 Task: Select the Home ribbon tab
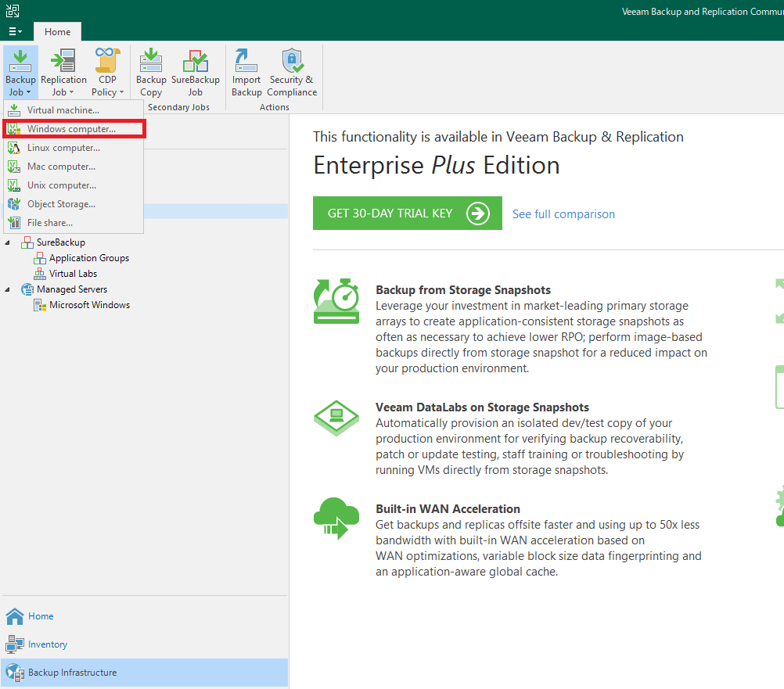tap(57, 31)
